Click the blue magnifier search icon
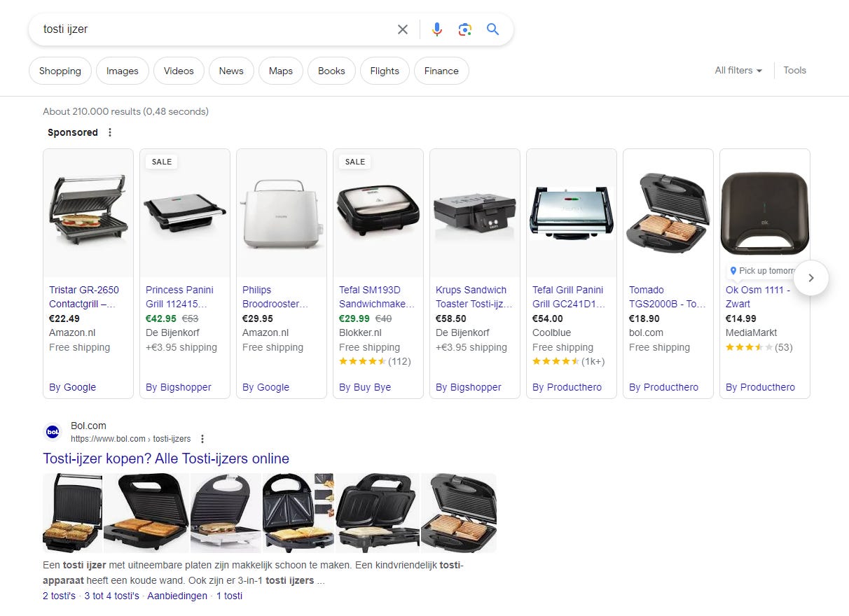Viewport: 849px width, 616px height. tap(493, 29)
